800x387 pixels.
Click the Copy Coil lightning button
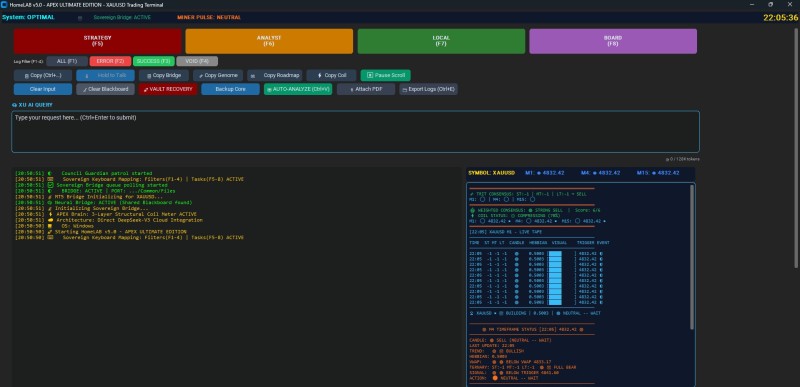[x=331, y=75]
